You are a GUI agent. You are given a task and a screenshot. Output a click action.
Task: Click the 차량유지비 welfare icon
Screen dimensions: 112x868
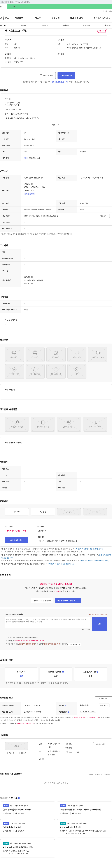[56, 355]
